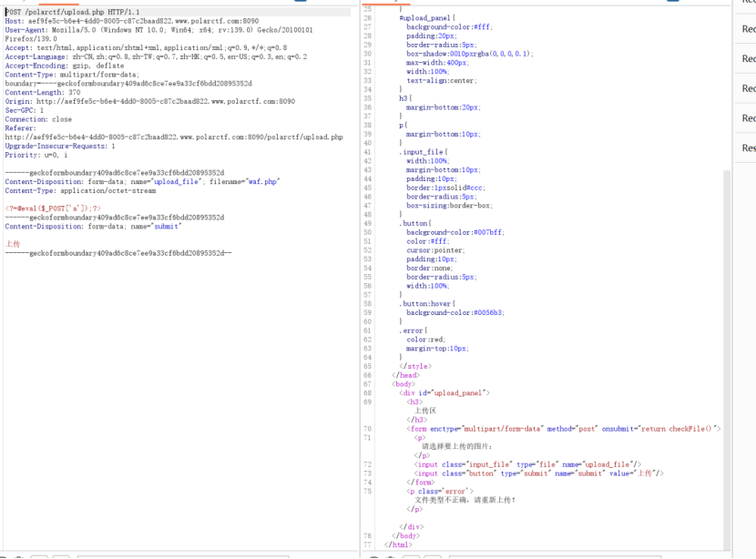756x559 pixels.
Task: Click the next-match button in the response search bar
Action: 432,557
